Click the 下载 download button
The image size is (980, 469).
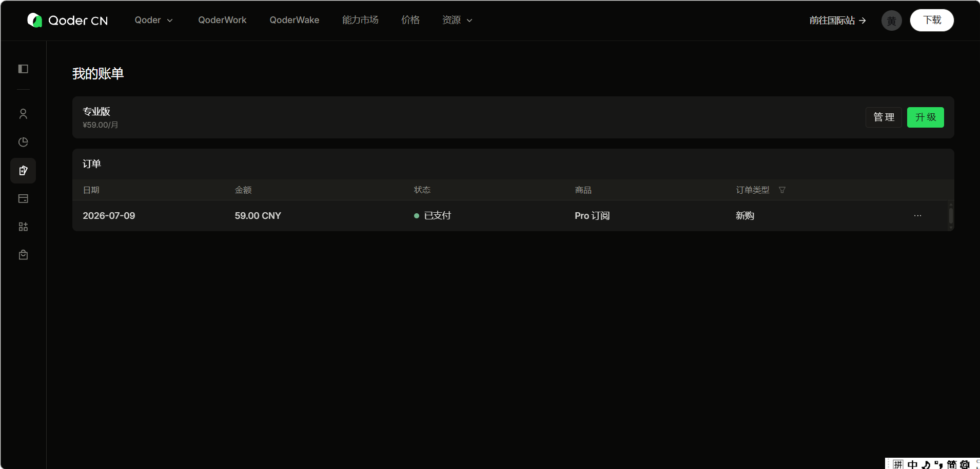pos(932,21)
